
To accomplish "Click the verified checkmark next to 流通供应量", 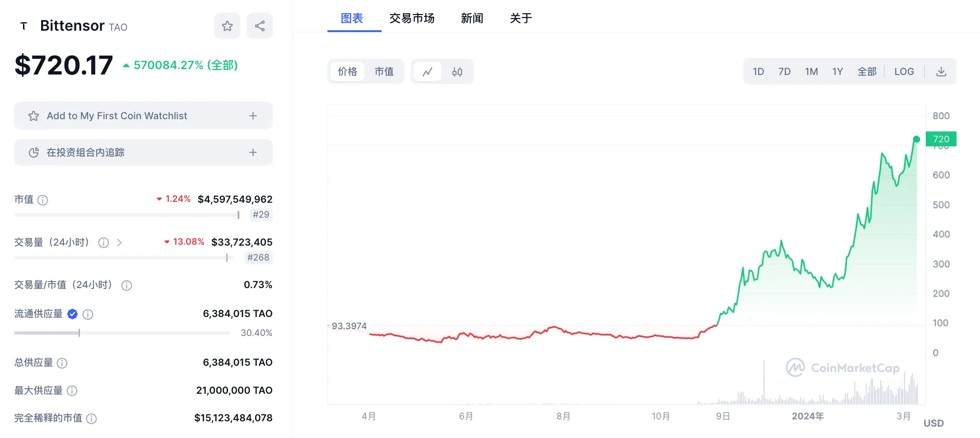I will pyautogui.click(x=72, y=314).
